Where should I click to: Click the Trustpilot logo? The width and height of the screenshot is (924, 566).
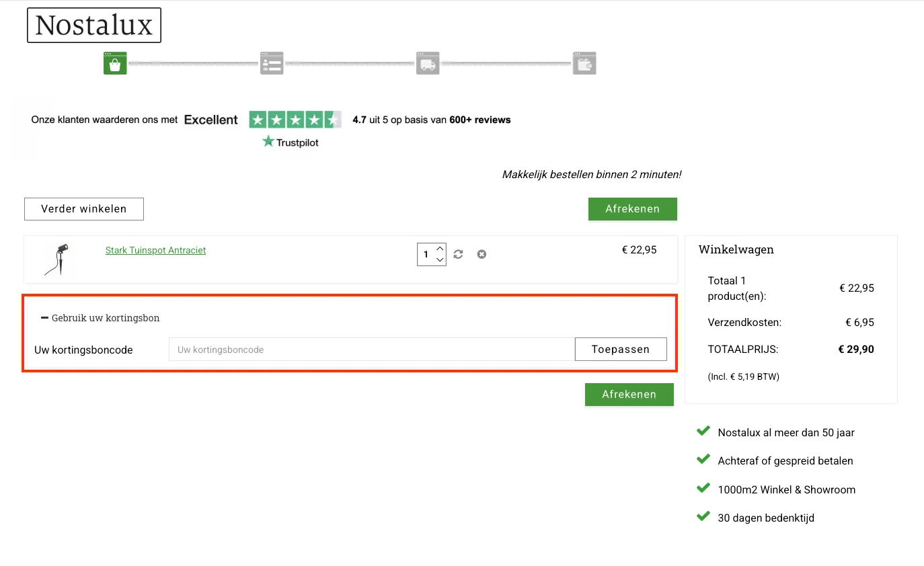291,142
